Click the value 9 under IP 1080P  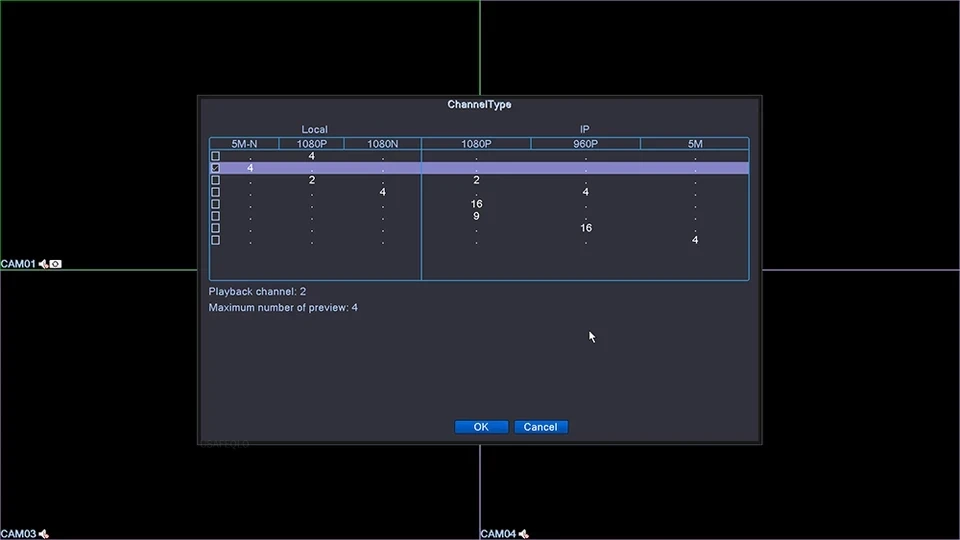click(476, 216)
